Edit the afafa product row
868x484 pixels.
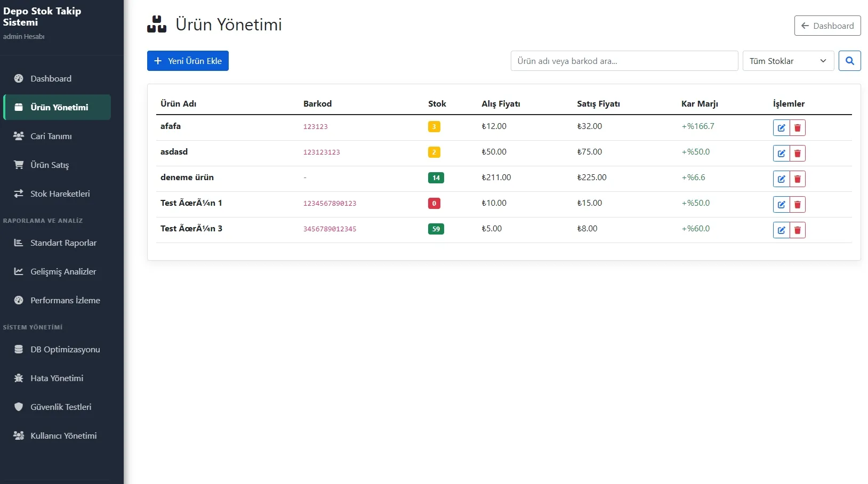pyautogui.click(x=781, y=128)
